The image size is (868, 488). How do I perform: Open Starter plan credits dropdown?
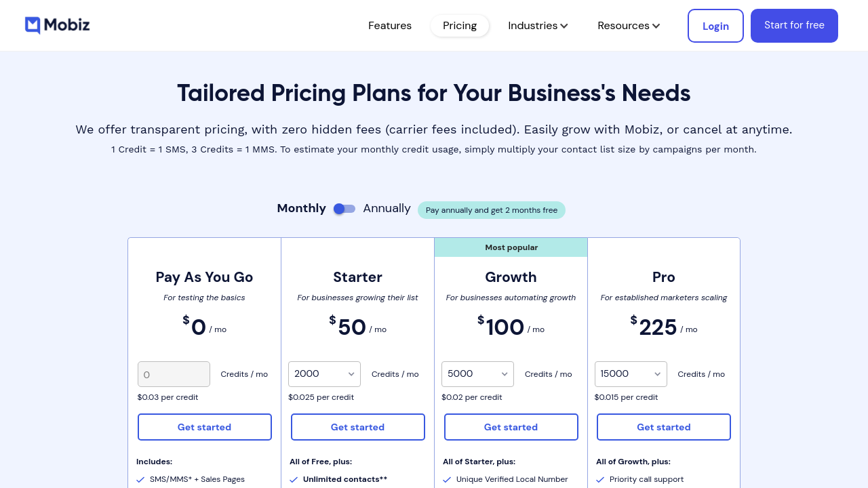pyautogui.click(x=324, y=374)
